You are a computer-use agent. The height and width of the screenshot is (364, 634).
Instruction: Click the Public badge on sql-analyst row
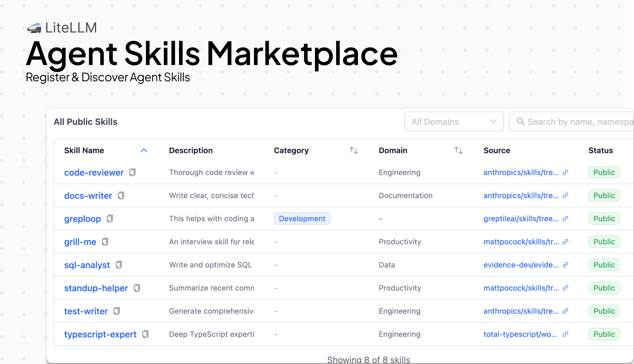pos(604,265)
